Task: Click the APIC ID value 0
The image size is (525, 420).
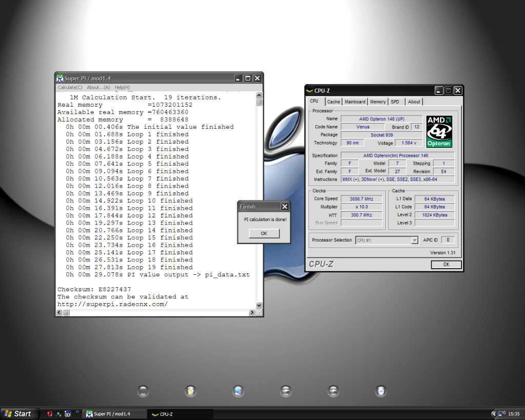Action: click(448, 240)
